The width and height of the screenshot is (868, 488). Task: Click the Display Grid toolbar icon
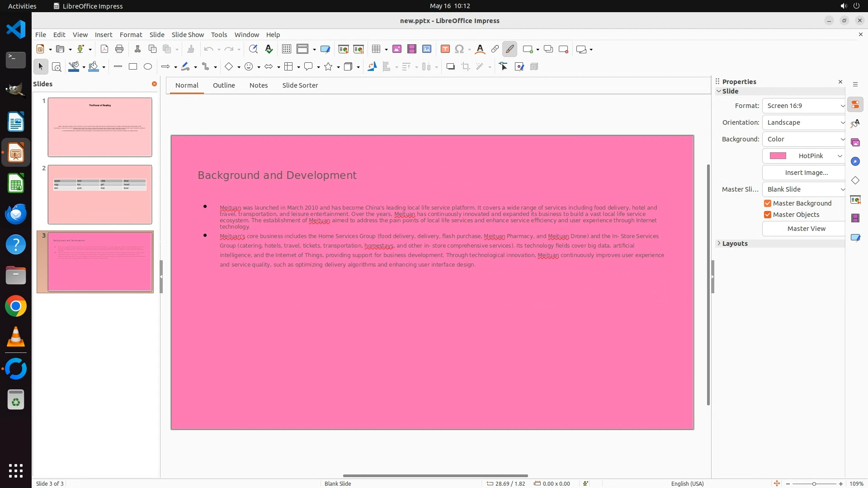(287, 49)
